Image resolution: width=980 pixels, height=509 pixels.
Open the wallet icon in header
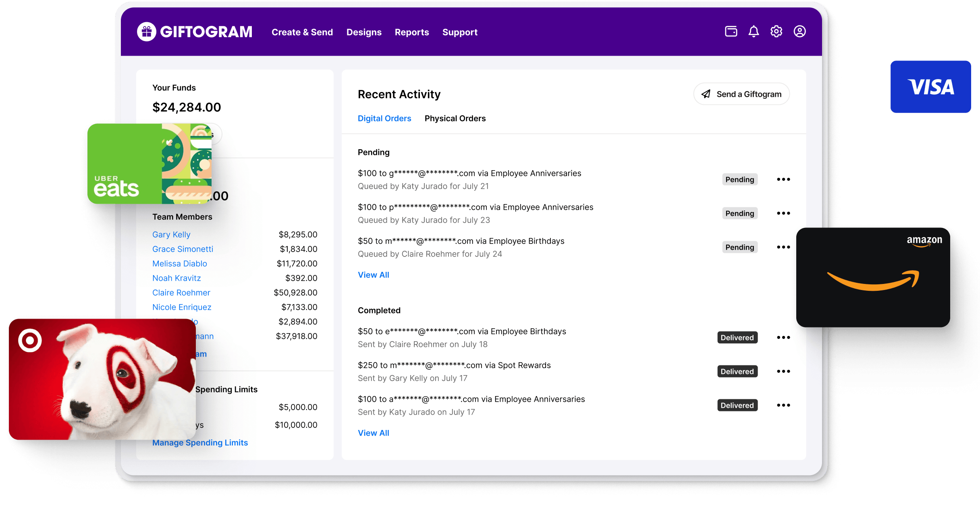point(731,31)
